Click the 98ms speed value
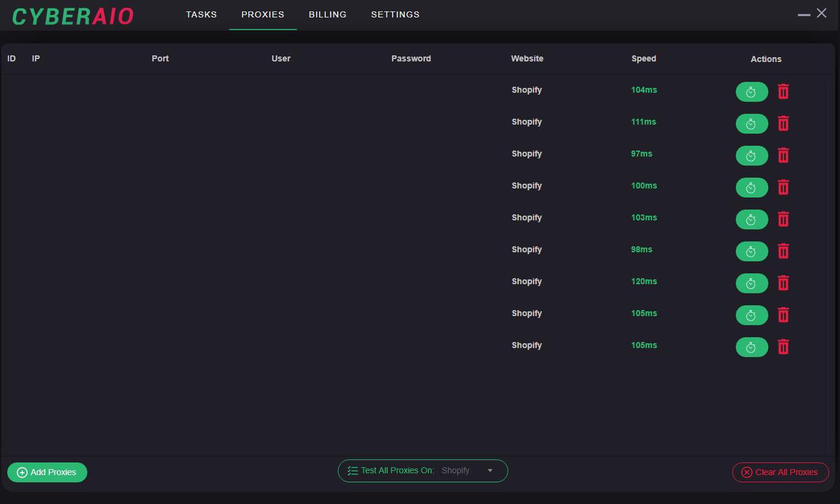Viewport: 840px width, 504px height. 641,250
